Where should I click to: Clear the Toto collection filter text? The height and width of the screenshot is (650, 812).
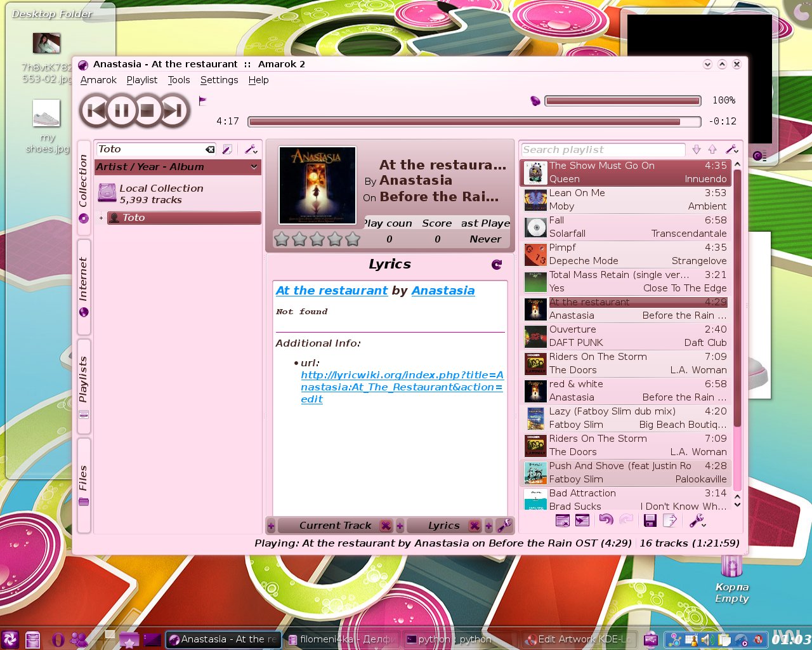click(210, 149)
